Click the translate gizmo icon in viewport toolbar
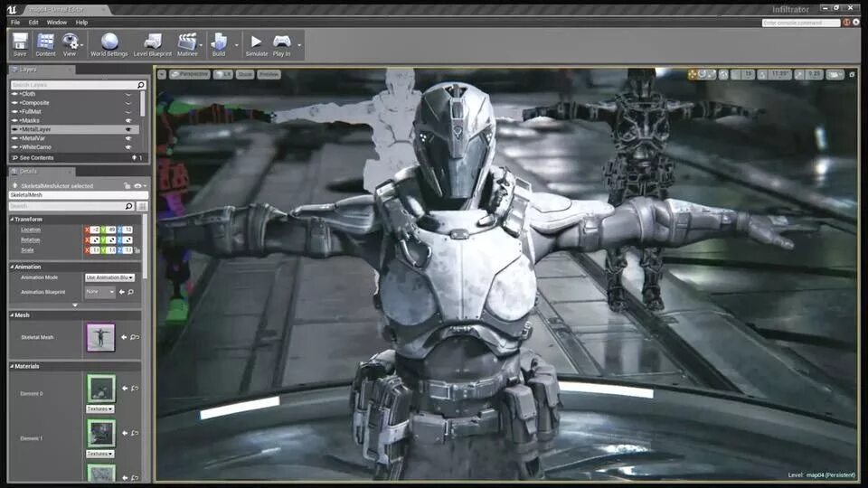The width and height of the screenshot is (868, 488). coord(693,74)
